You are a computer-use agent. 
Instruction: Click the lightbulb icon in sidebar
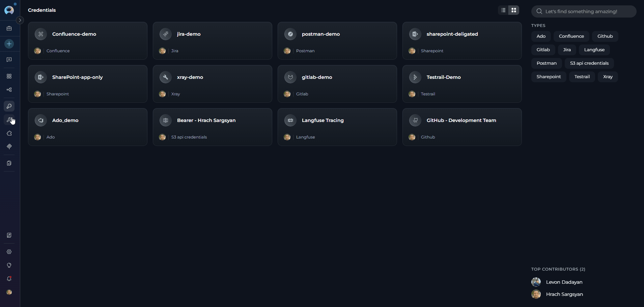(9, 265)
